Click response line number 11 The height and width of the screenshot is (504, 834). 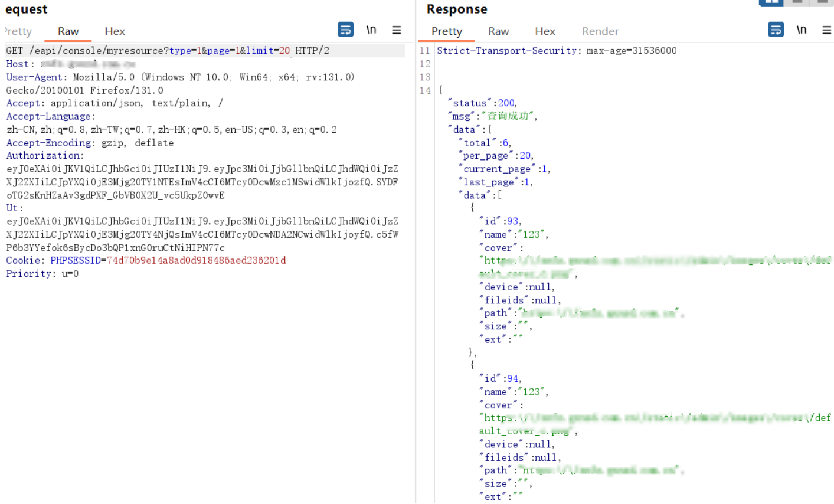[425, 51]
